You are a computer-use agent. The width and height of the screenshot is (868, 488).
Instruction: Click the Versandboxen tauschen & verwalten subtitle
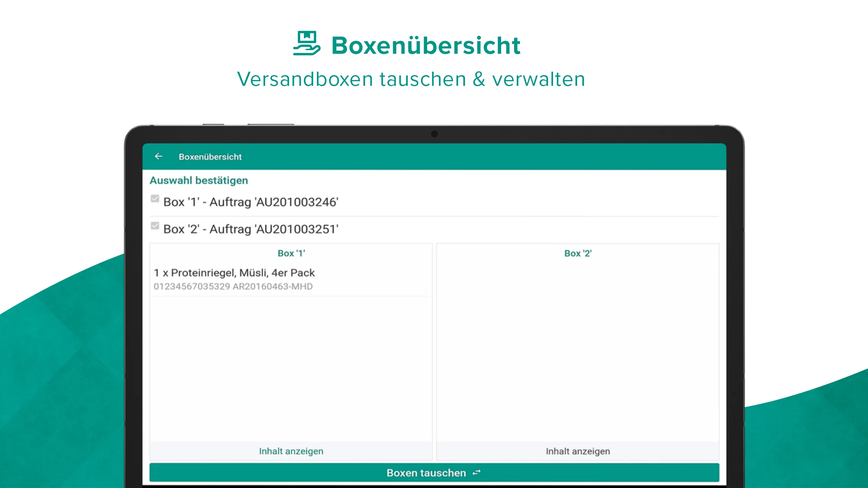click(411, 79)
